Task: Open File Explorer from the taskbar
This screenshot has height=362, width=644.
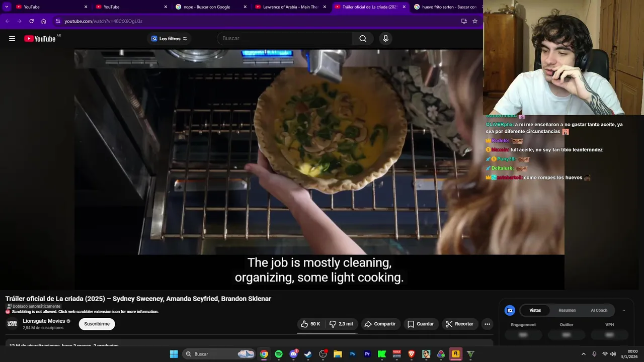Action: (338, 354)
